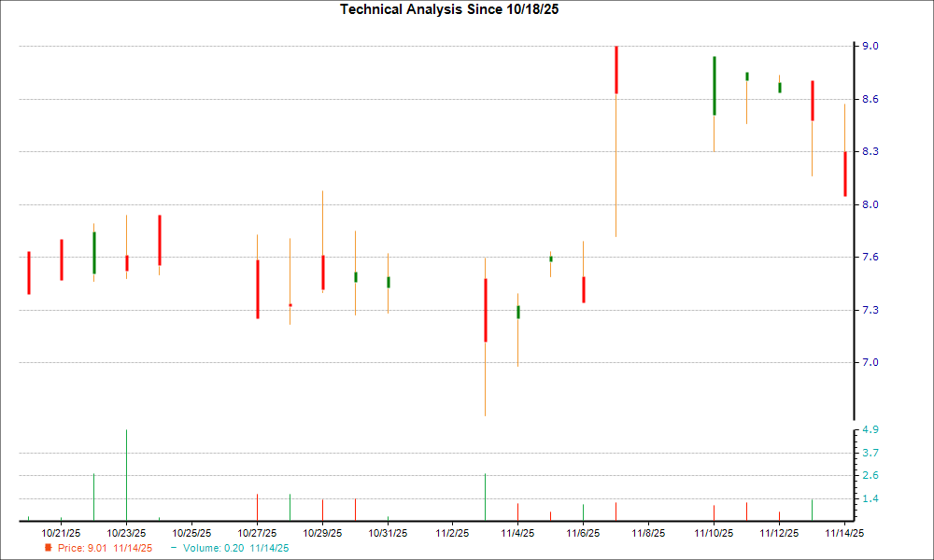Viewport: 934px width, 560px height.
Task: Select the 11/14/25 date axis label
Action: click(x=846, y=530)
